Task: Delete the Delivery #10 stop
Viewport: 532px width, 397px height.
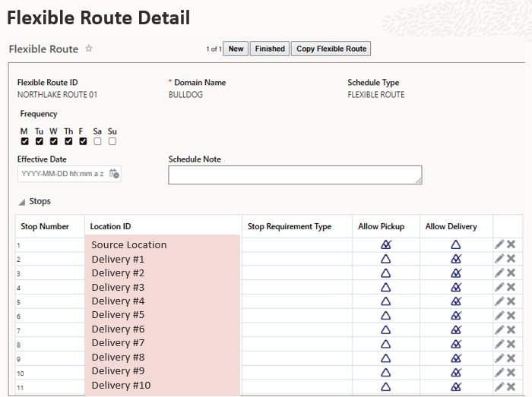Action: point(511,387)
